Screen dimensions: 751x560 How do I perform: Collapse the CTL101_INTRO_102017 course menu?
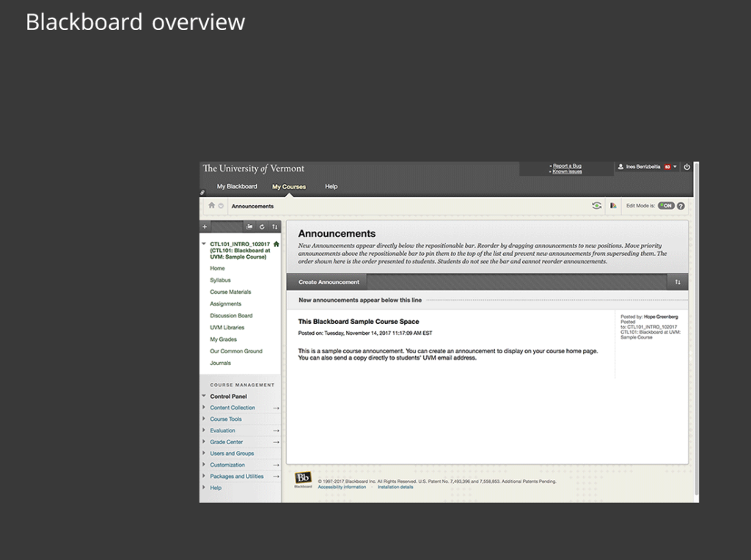click(x=204, y=243)
